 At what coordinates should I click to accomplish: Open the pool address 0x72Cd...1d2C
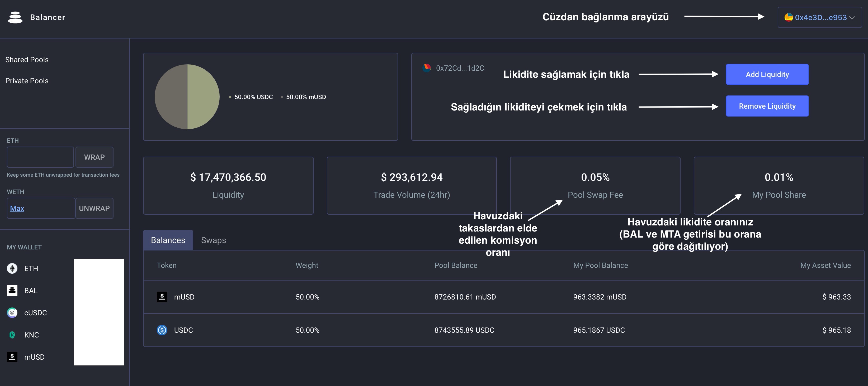pos(460,68)
